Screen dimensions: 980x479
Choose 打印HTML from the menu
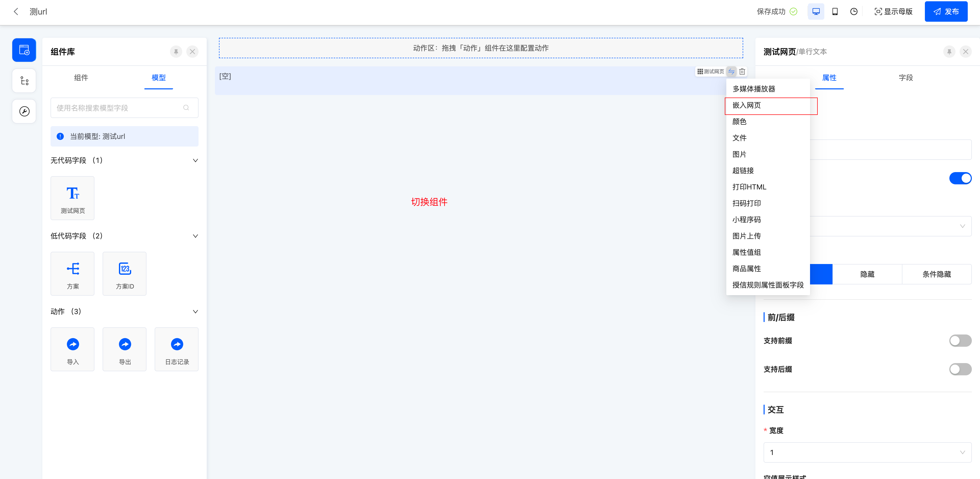tap(768, 187)
